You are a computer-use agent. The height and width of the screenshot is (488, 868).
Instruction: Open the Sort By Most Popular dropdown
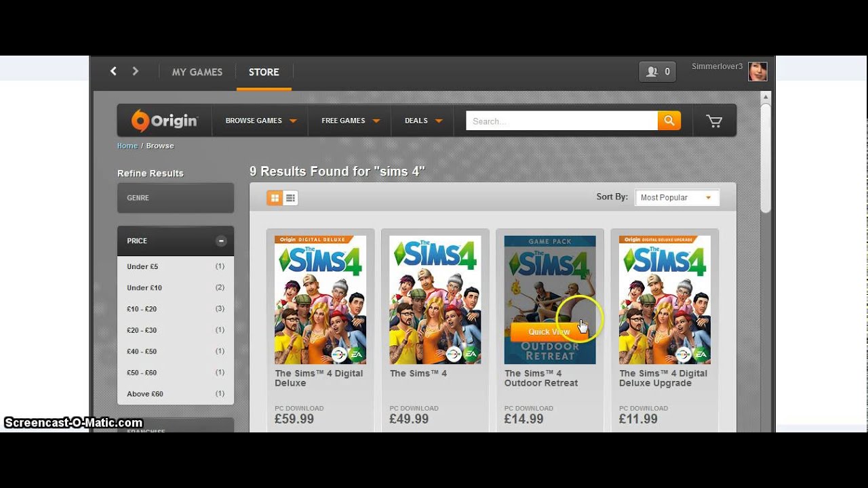coord(677,198)
